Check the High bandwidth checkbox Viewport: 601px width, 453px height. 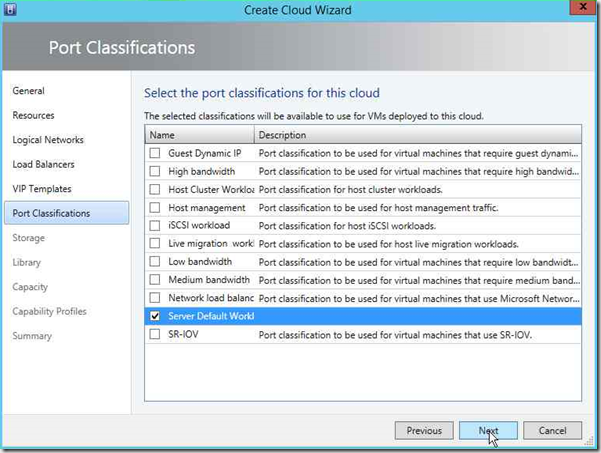155,171
